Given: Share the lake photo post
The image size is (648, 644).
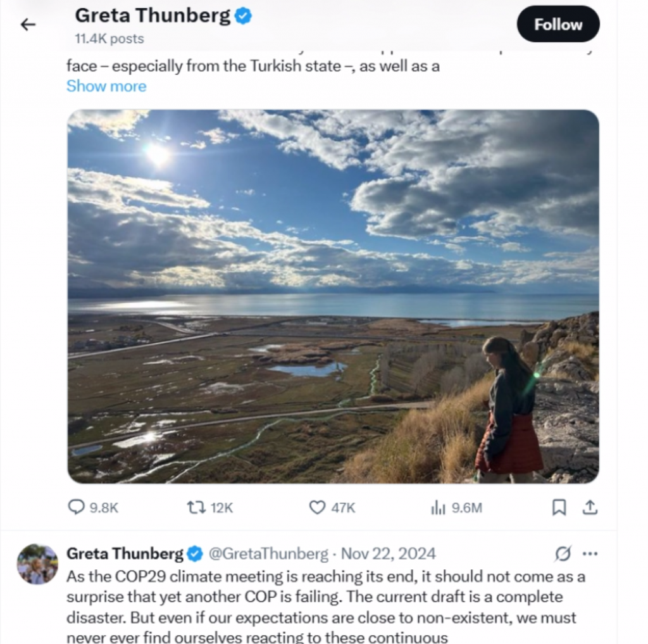Looking at the screenshot, I should tap(590, 507).
